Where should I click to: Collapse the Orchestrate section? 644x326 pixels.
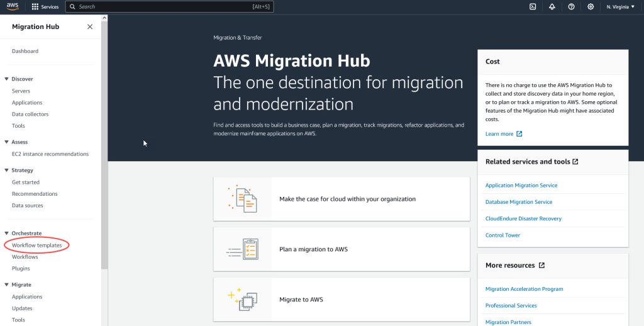[x=6, y=233]
